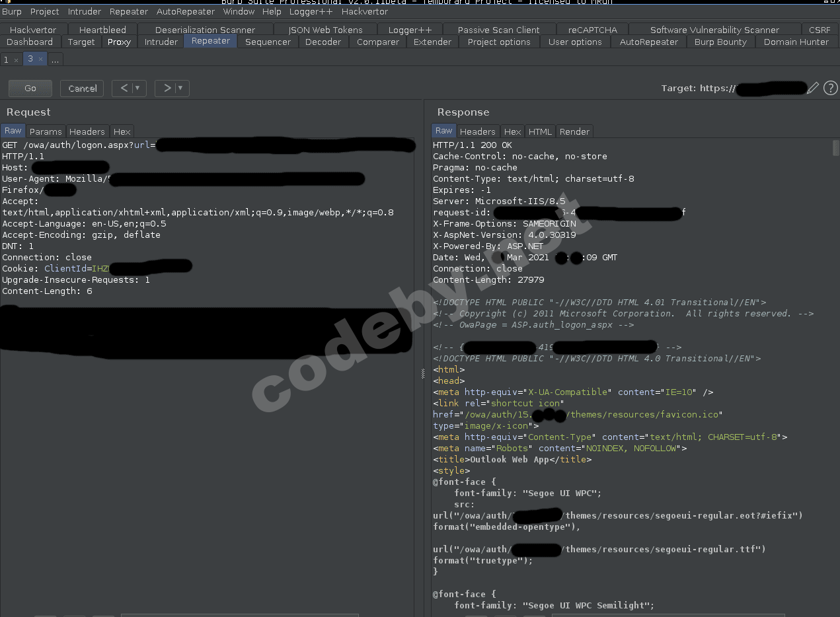Switch to the Comparer tab

(x=377, y=42)
